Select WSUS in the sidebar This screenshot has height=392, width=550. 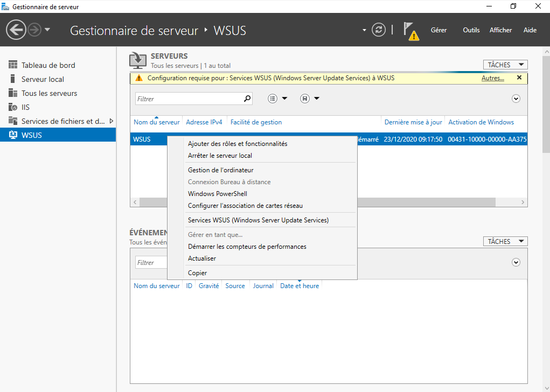[58, 135]
